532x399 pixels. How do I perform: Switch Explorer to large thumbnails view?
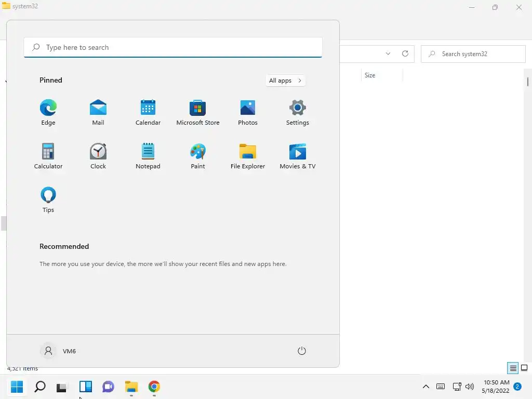coord(524,368)
